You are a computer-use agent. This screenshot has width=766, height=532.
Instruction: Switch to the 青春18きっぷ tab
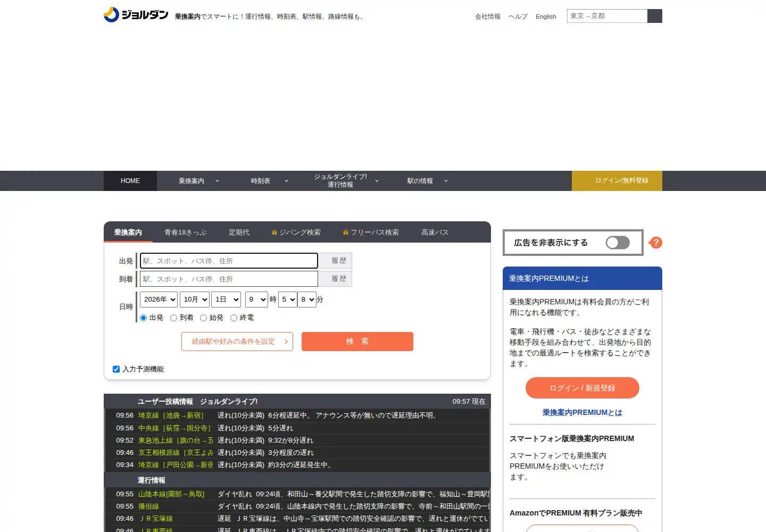point(185,232)
